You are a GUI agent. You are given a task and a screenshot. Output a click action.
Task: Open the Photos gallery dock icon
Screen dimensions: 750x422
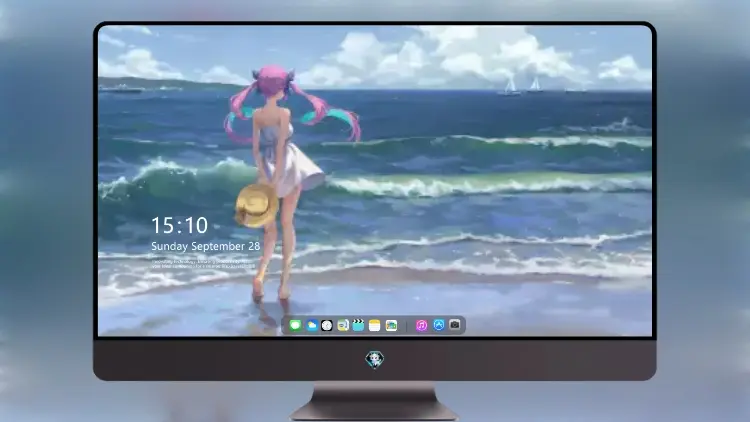391,325
